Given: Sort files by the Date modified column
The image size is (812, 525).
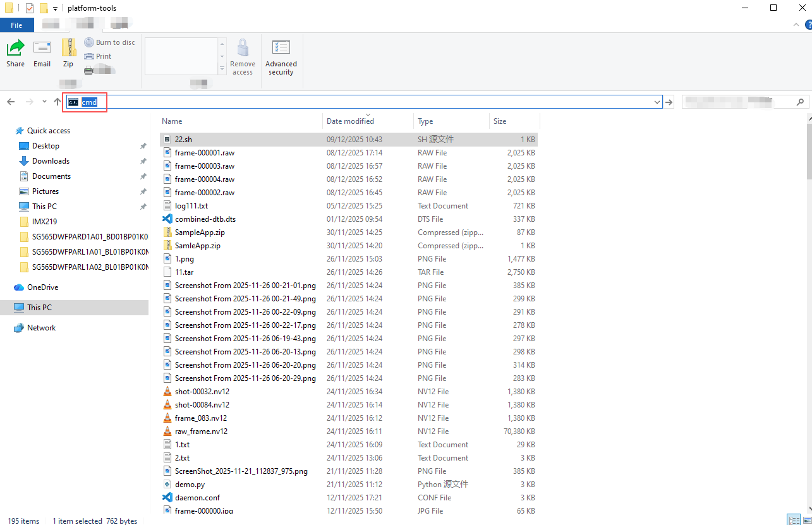Looking at the screenshot, I should [350, 121].
